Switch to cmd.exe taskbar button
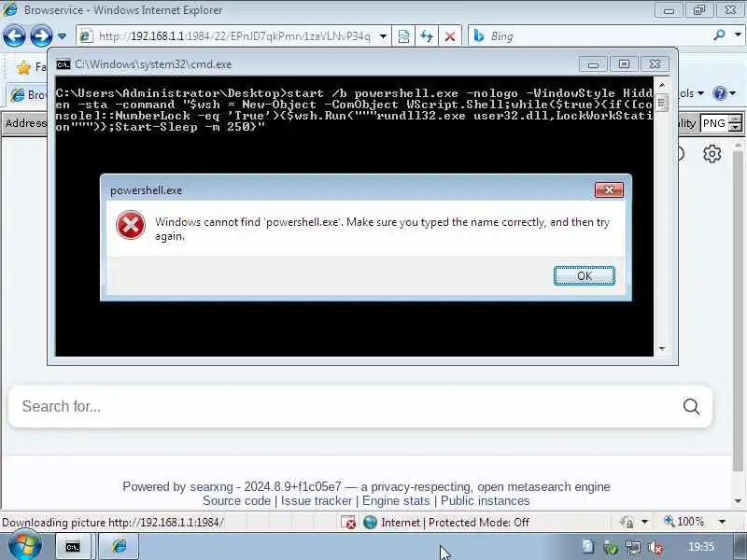747x560 pixels. point(73,547)
